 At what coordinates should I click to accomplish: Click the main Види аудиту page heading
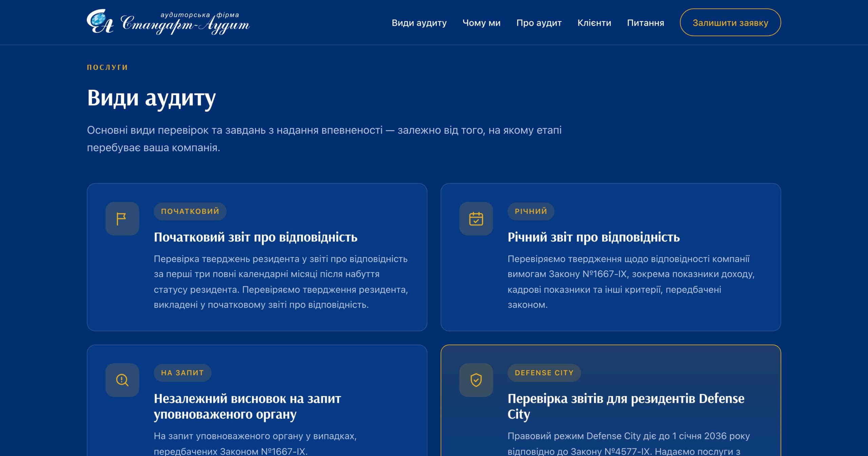point(152,99)
